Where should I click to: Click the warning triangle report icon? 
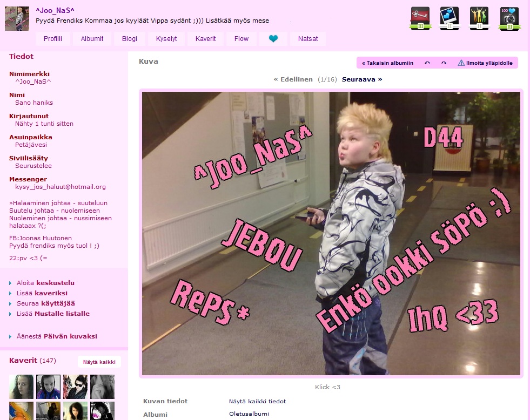461,63
